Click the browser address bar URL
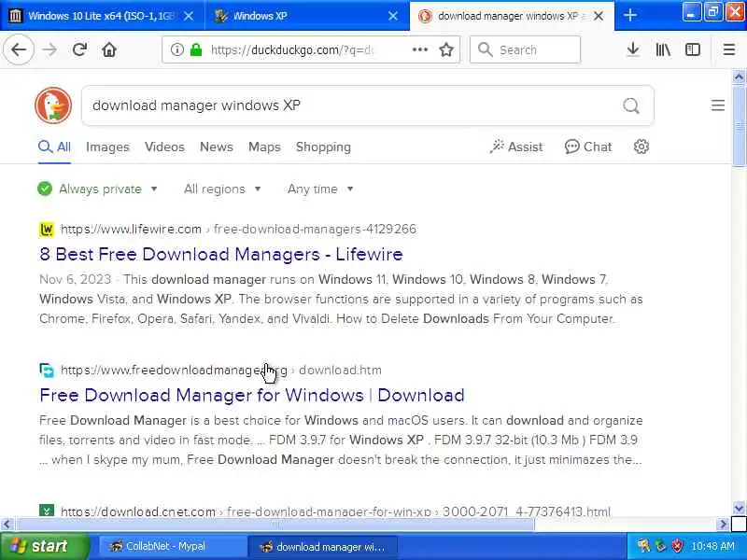 [291, 49]
